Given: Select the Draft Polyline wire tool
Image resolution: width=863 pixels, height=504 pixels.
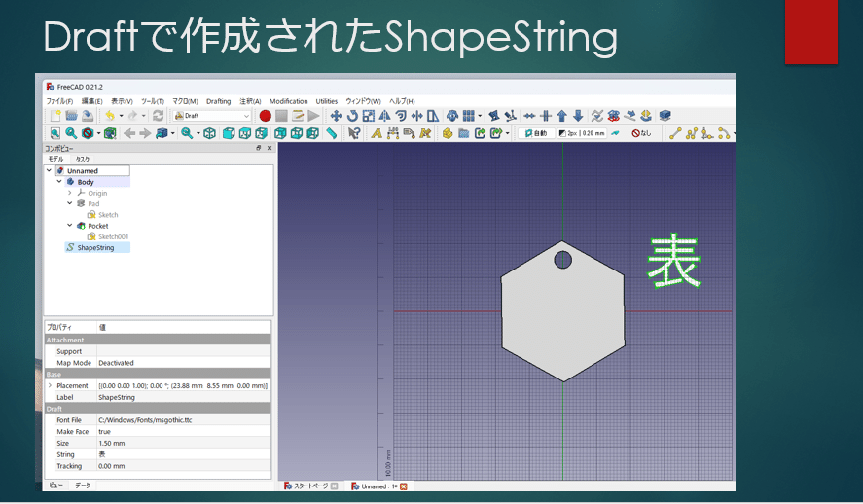Looking at the screenshot, I should coord(692,133).
